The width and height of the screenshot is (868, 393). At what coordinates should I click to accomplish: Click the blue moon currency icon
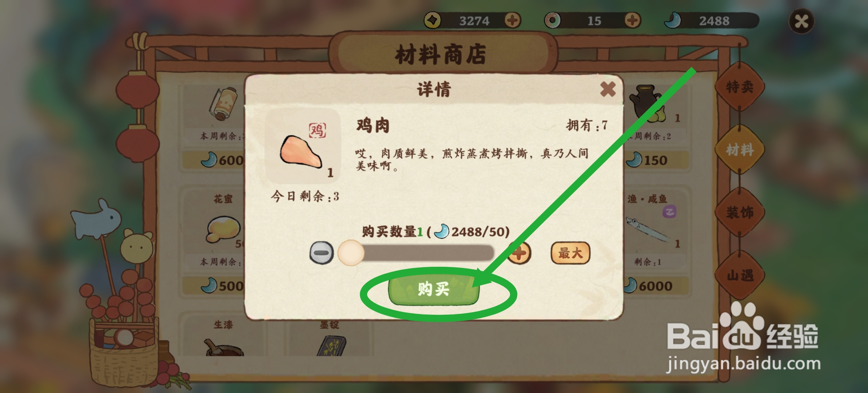click(x=672, y=20)
